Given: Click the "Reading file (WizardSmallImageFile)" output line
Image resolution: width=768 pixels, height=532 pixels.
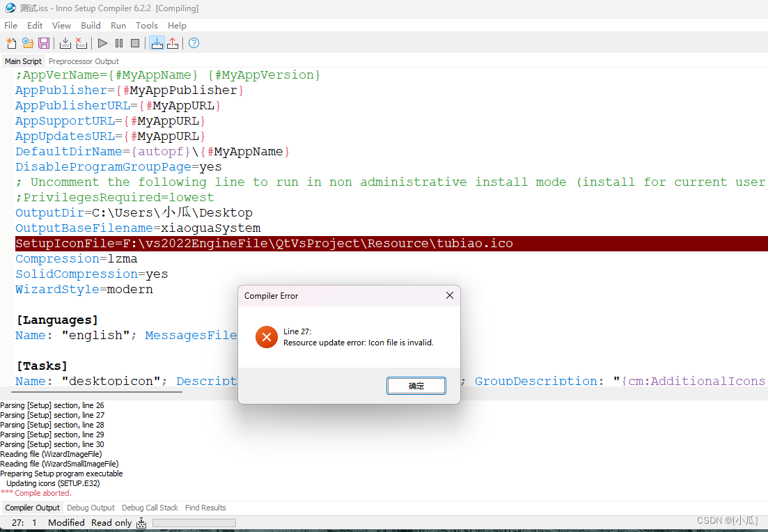Looking at the screenshot, I should click(x=59, y=464).
